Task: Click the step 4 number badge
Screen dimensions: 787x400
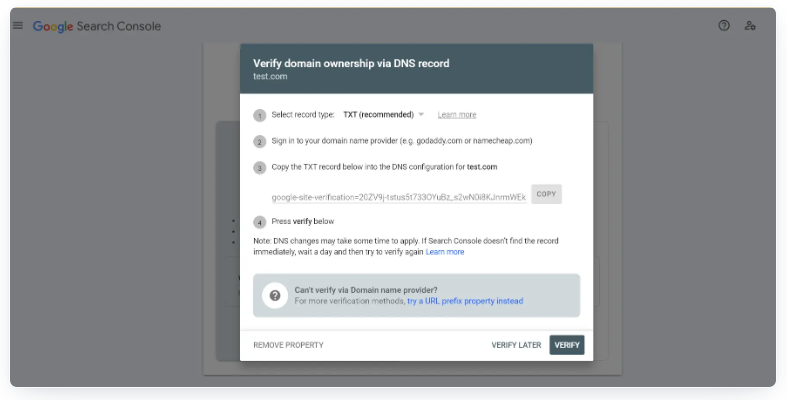Action: click(x=259, y=222)
